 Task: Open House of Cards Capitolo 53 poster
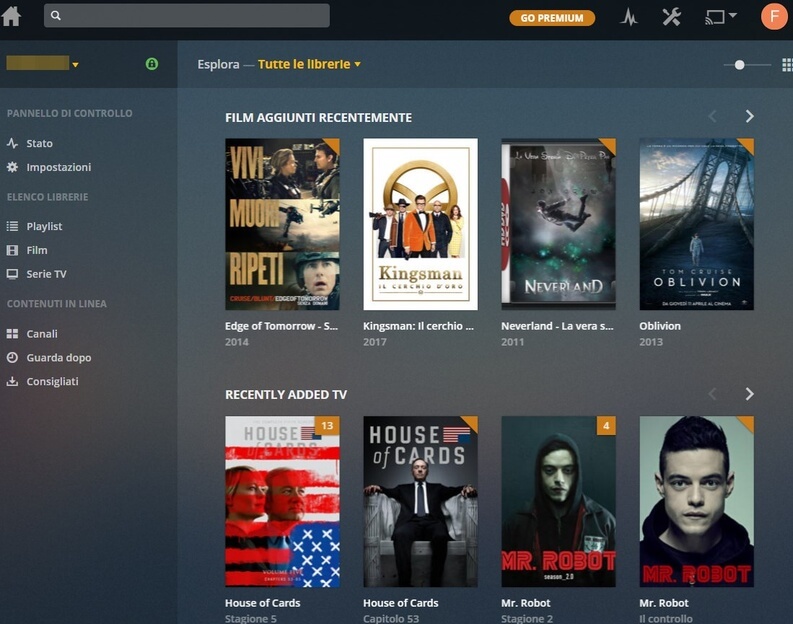420,502
